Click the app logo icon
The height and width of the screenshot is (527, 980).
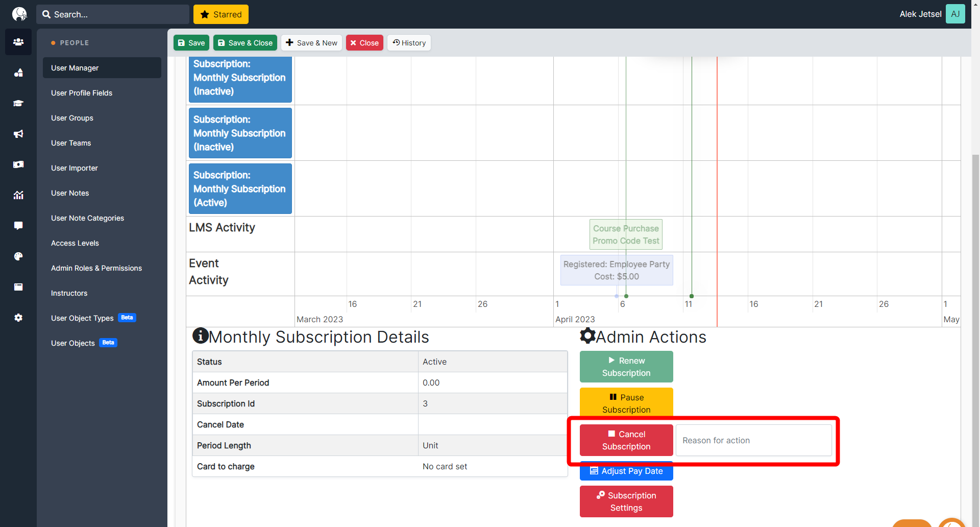tap(19, 14)
